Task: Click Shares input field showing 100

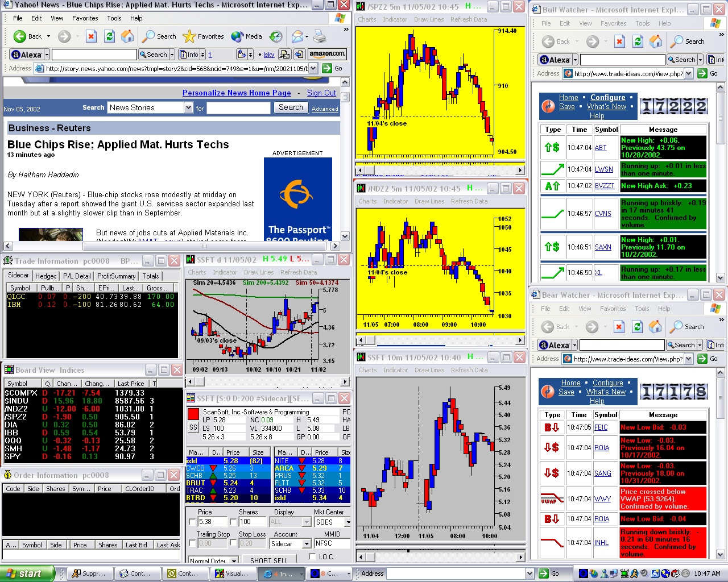Action: click(x=253, y=522)
